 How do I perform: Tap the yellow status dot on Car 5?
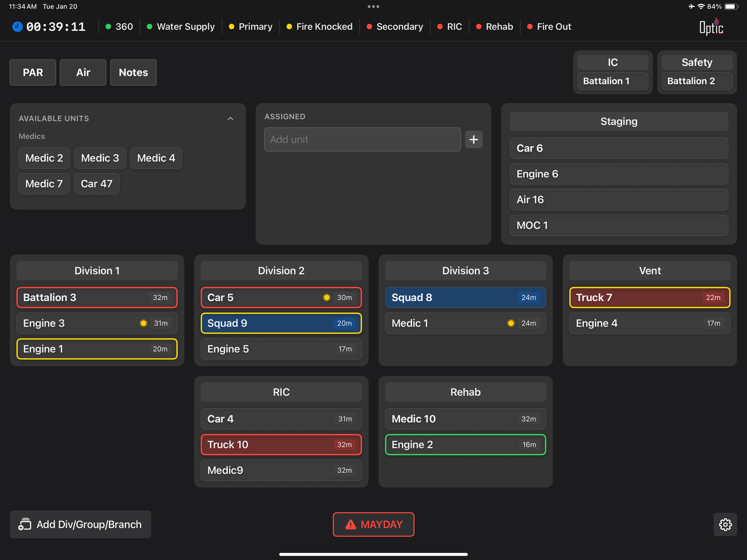[326, 298]
